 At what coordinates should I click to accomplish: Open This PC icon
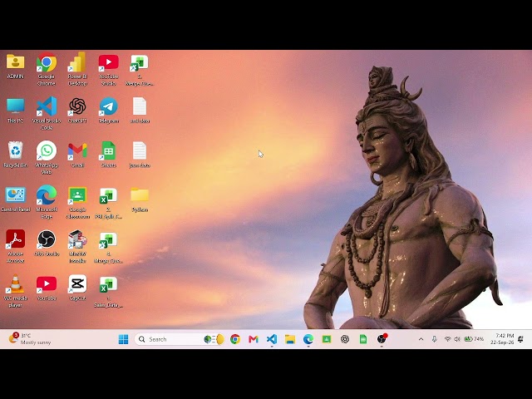(15, 111)
